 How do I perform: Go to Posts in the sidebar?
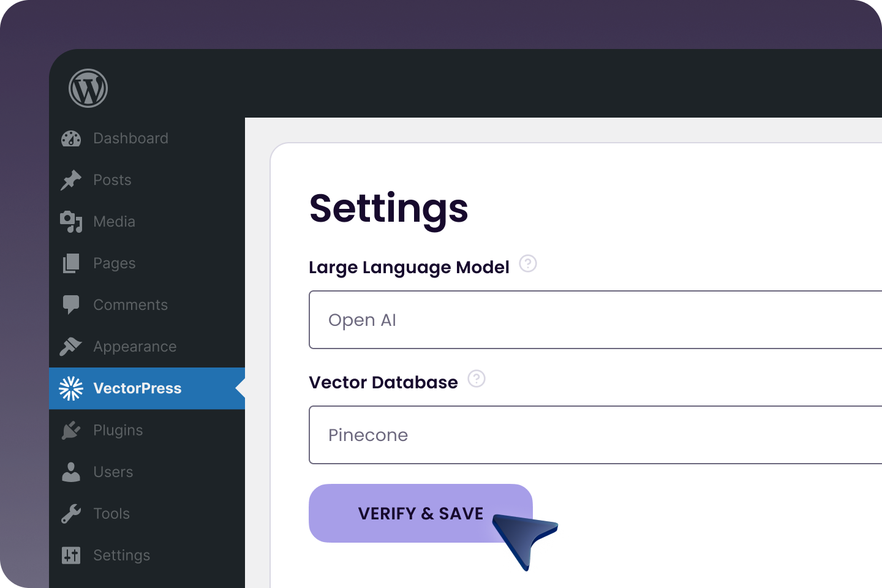pyautogui.click(x=147, y=180)
